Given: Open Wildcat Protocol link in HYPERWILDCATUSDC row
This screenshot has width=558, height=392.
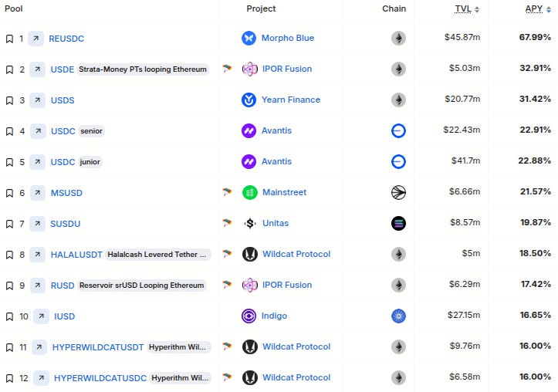Looking at the screenshot, I should pos(296,378).
